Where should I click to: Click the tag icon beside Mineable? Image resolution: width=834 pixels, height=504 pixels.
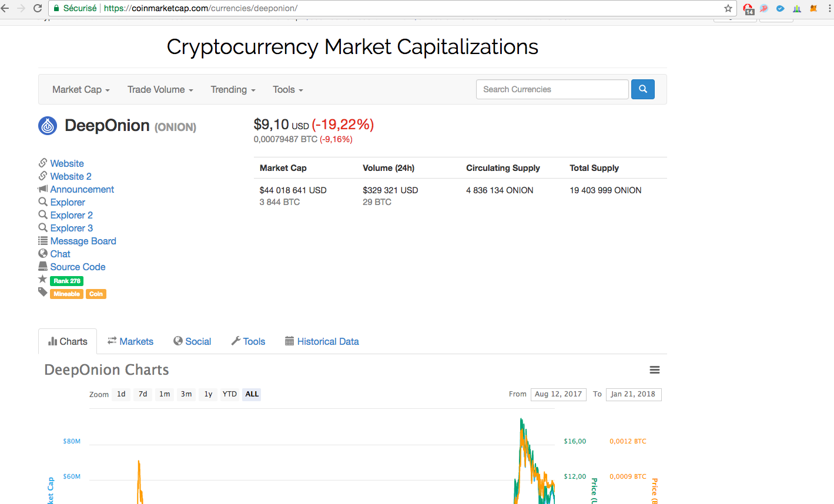coord(43,292)
